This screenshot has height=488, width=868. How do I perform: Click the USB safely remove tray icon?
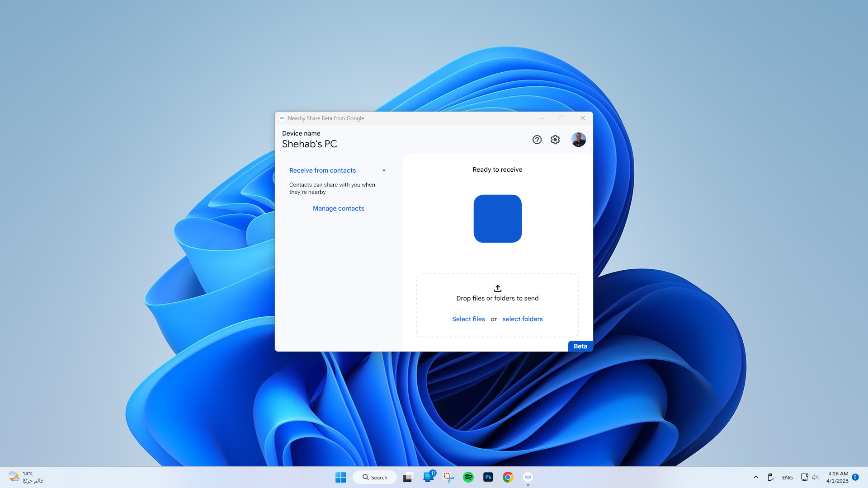(x=770, y=477)
